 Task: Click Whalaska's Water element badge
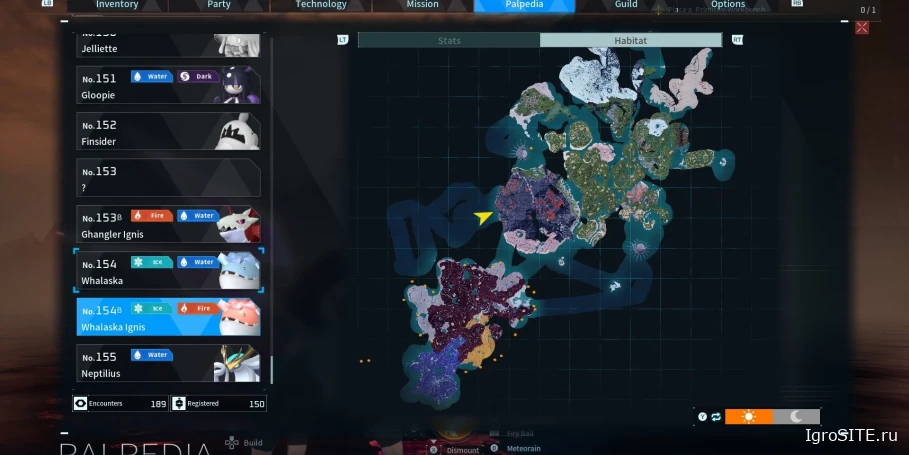pos(198,262)
